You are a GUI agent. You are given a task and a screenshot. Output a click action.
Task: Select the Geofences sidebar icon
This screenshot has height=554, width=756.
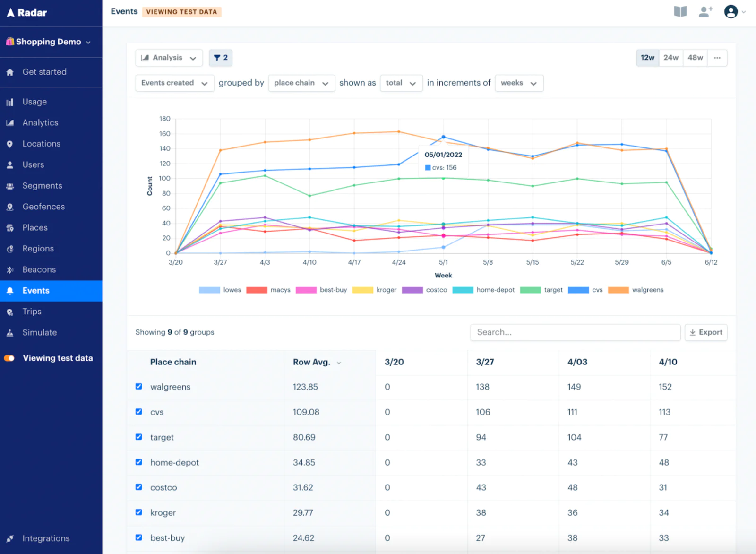(10, 207)
